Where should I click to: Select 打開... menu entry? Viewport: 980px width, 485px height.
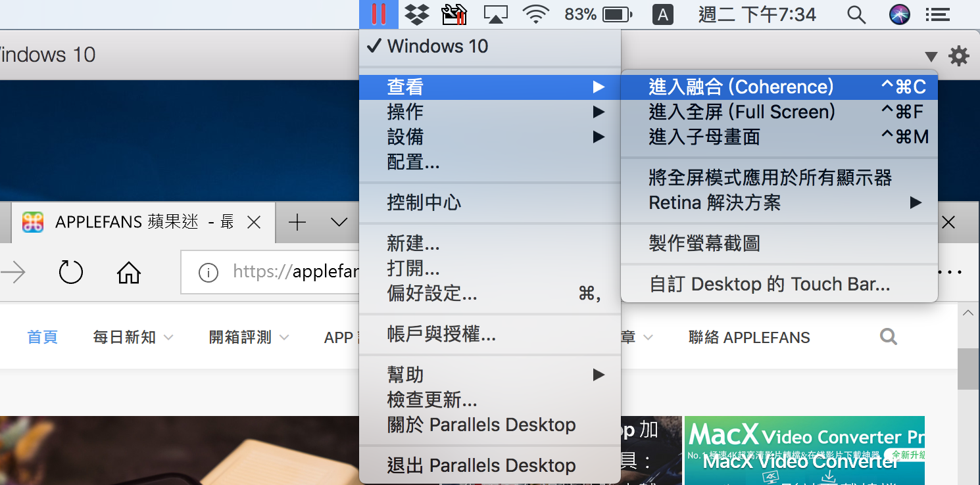(490, 268)
